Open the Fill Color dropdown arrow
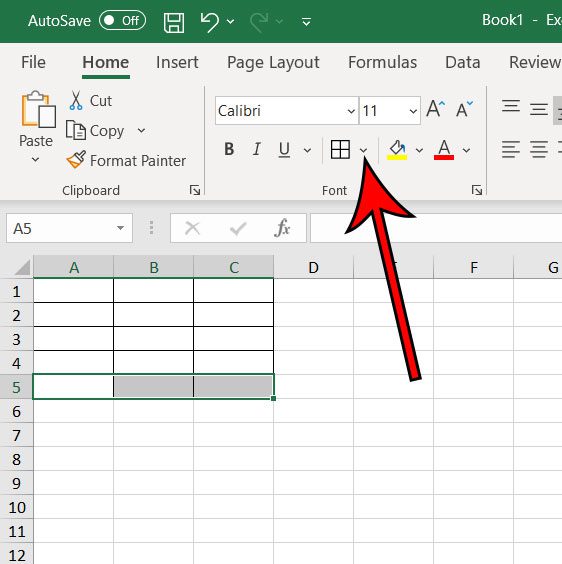562x564 pixels. pyautogui.click(x=419, y=150)
